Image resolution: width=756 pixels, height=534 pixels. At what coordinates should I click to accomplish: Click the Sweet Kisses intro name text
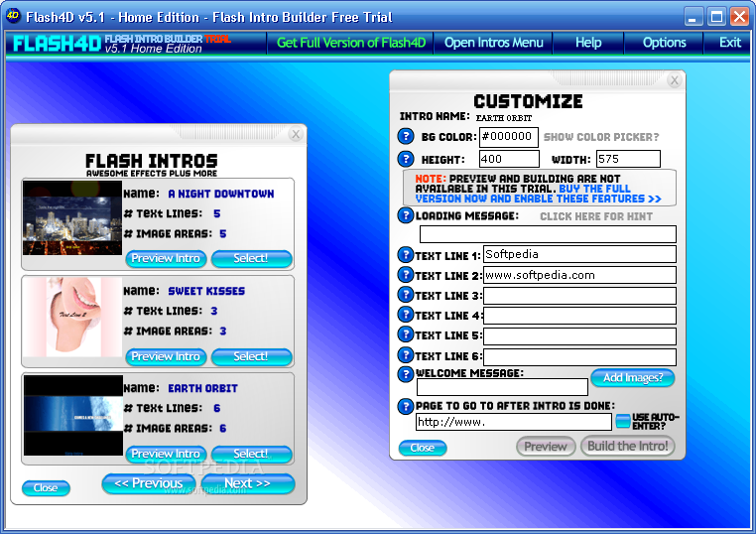pos(206,291)
